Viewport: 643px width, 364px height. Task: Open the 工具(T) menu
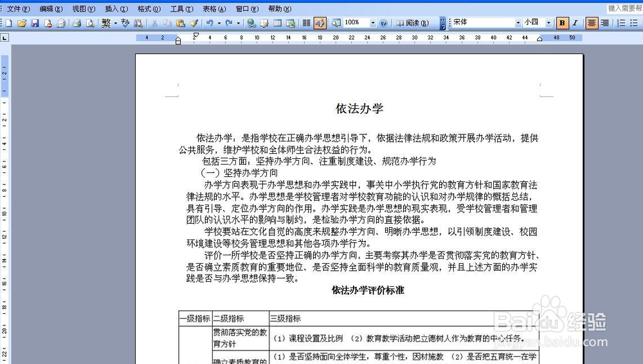pos(182,8)
